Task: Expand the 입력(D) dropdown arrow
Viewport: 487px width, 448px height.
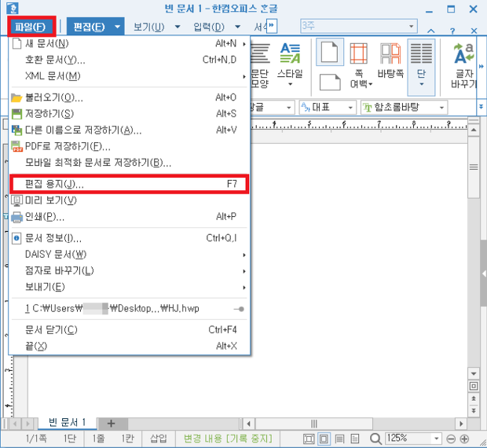Action: click(x=237, y=27)
